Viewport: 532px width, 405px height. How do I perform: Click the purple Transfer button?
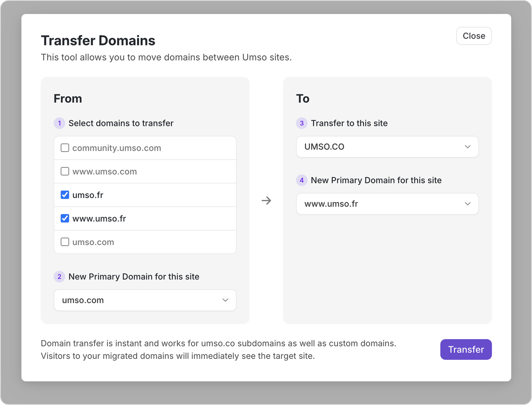pyautogui.click(x=466, y=349)
